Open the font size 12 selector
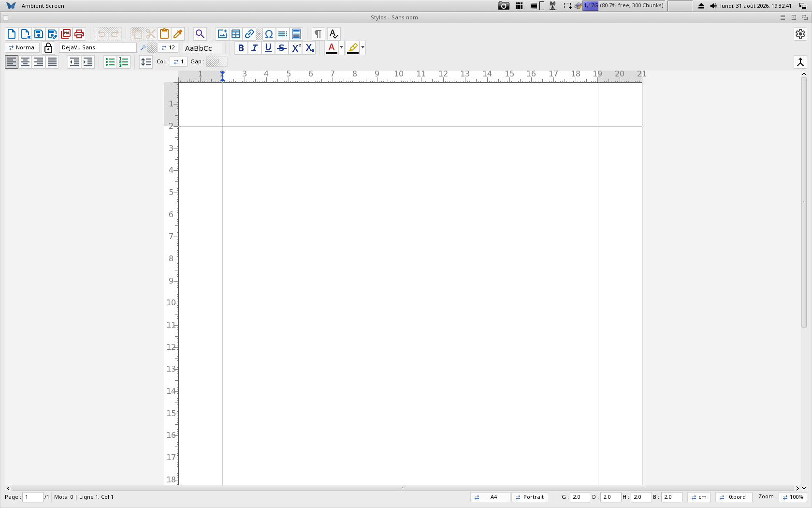This screenshot has height=508, width=812. tap(168, 48)
